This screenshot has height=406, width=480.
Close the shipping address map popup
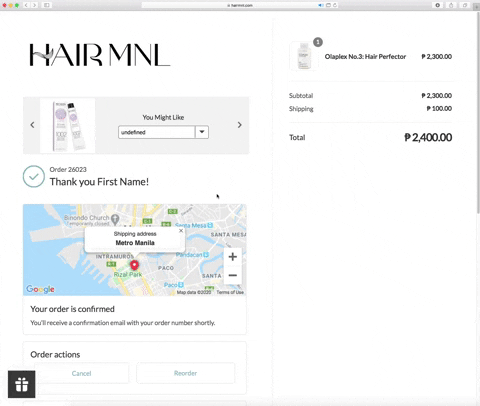(181, 231)
